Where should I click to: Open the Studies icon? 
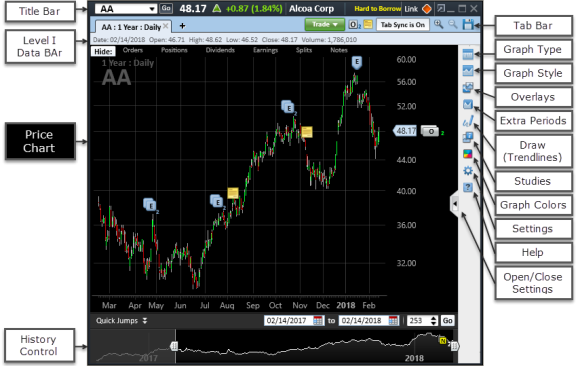click(x=467, y=137)
